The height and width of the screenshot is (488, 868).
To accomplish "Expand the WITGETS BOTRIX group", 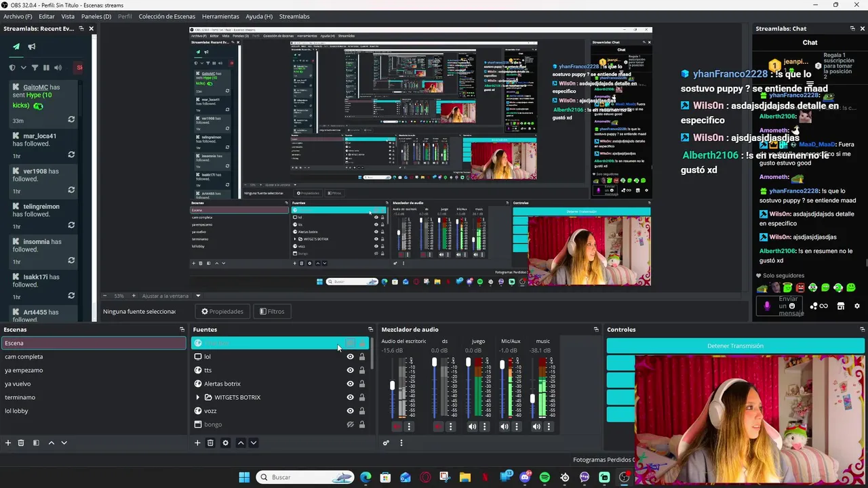I will click(x=197, y=397).
